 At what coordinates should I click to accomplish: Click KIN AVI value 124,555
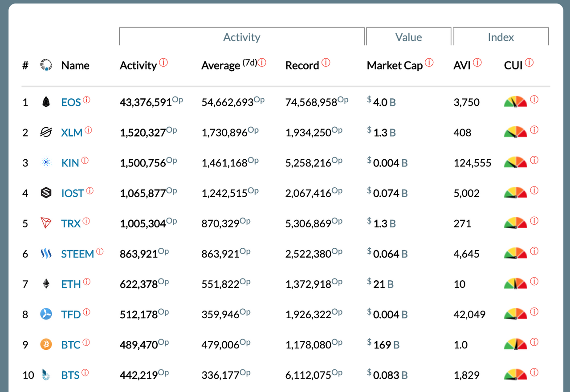tap(472, 163)
